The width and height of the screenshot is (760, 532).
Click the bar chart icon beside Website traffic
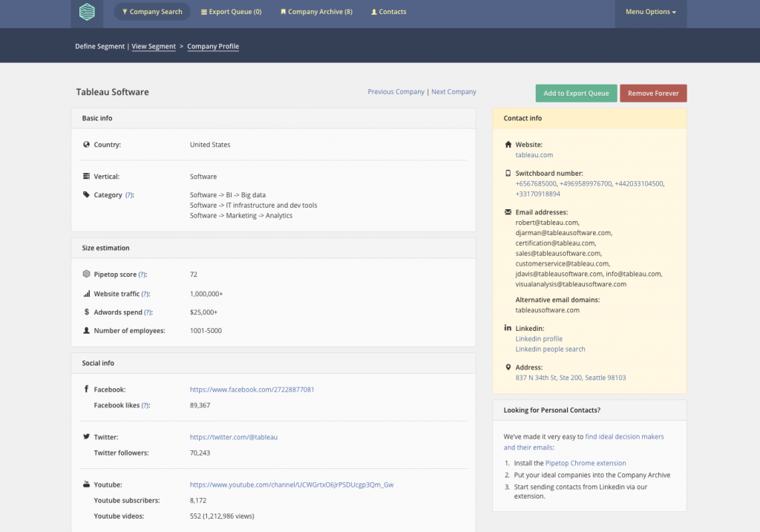pos(86,294)
